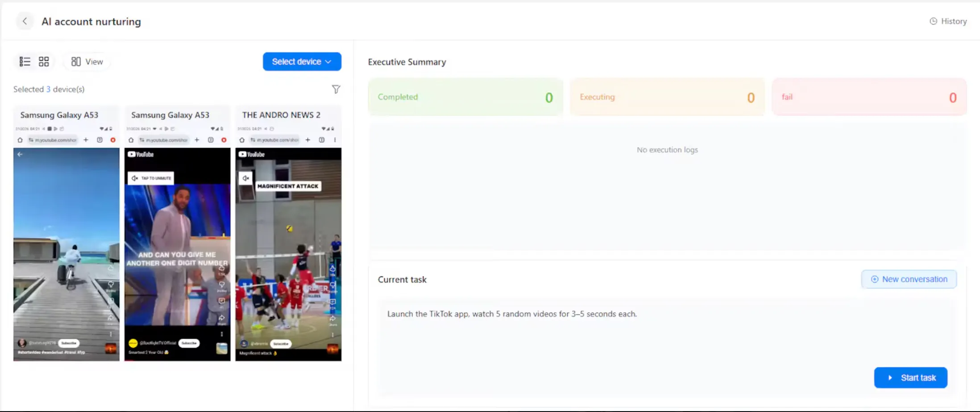980x412 pixels.
Task: Click the 'Selected 3 device(s)' label
Action: click(49, 89)
